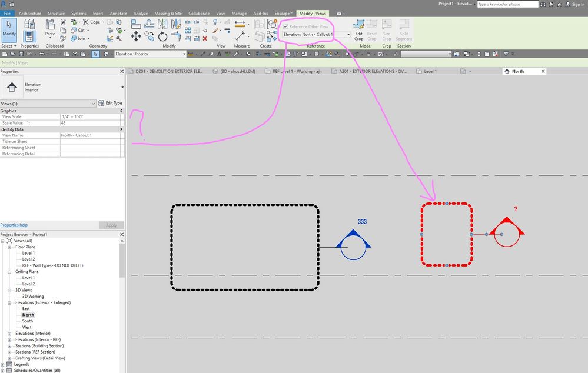Activate the Move tool
Screen dimensions: 588x373
point(136,36)
